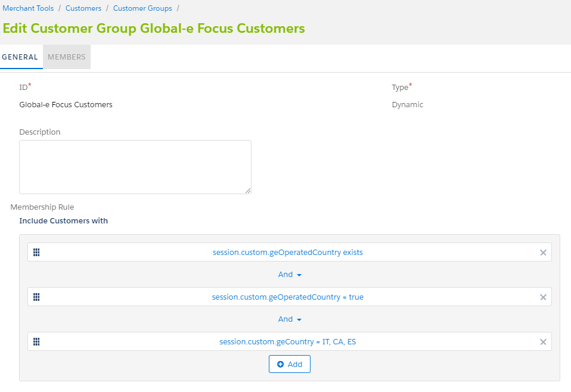Edit the geOperatedCountry exists condition

pyautogui.click(x=288, y=252)
